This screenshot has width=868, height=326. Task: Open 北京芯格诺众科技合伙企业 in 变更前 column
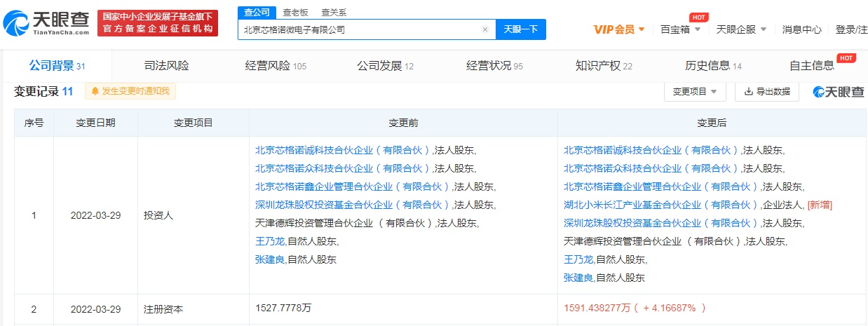point(344,168)
